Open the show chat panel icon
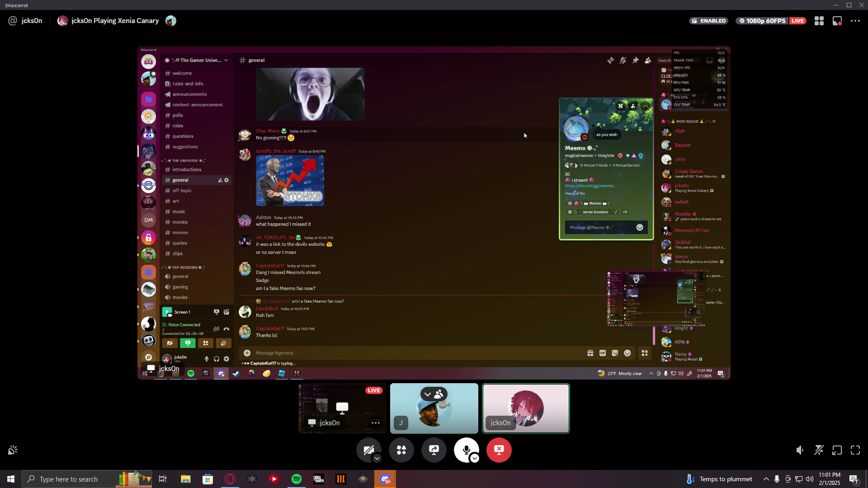This screenshot has width=868, height=488. click(837, 21)
